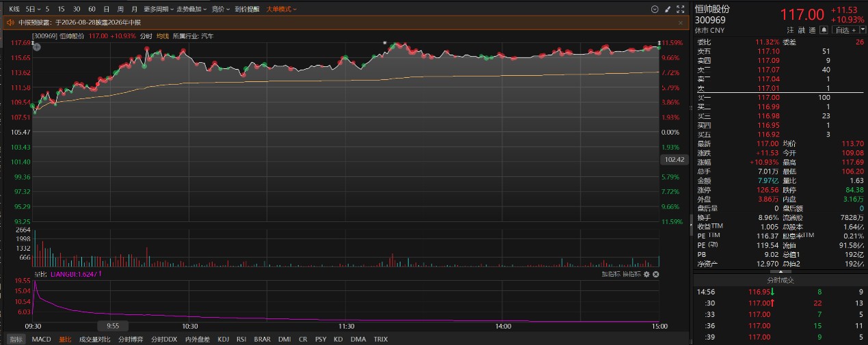868x345 pixels.
Task: Dismiss the 中报预披露 notification banner
Action: (x=681, y=23)
